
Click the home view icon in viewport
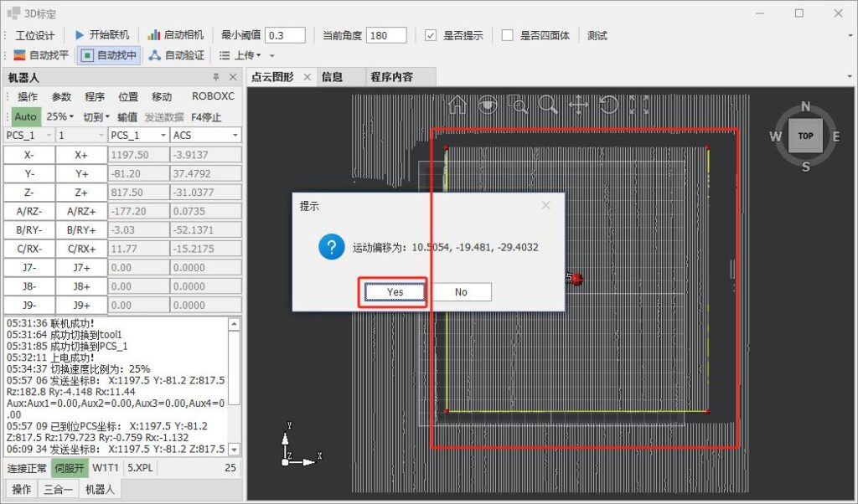click(x=457, y=105)
